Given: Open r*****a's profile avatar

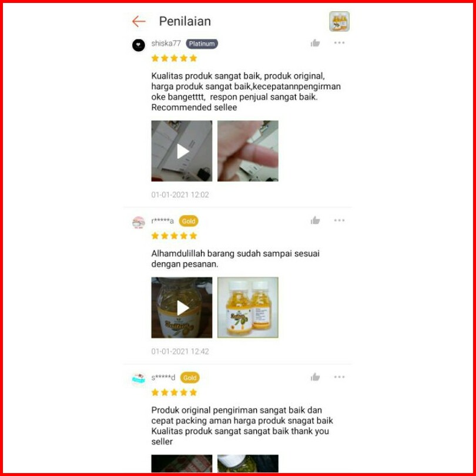Looking at the screenshot, I should [139, 223].
